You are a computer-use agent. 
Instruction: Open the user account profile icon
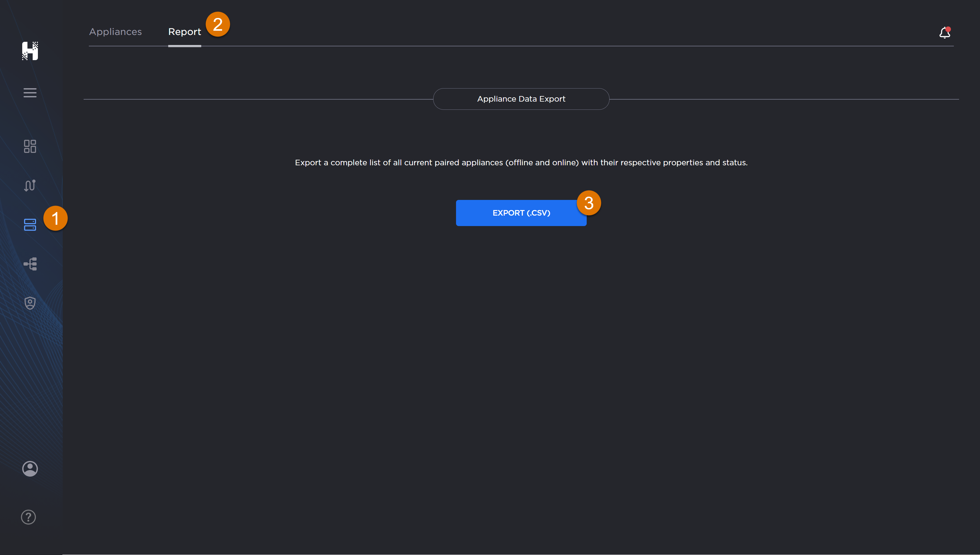[30, 468]
